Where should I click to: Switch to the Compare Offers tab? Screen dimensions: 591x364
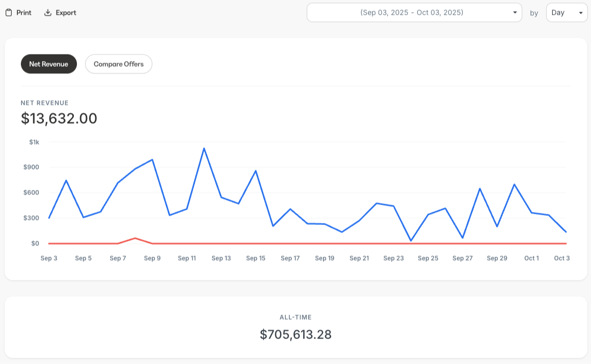click(119, 64)
